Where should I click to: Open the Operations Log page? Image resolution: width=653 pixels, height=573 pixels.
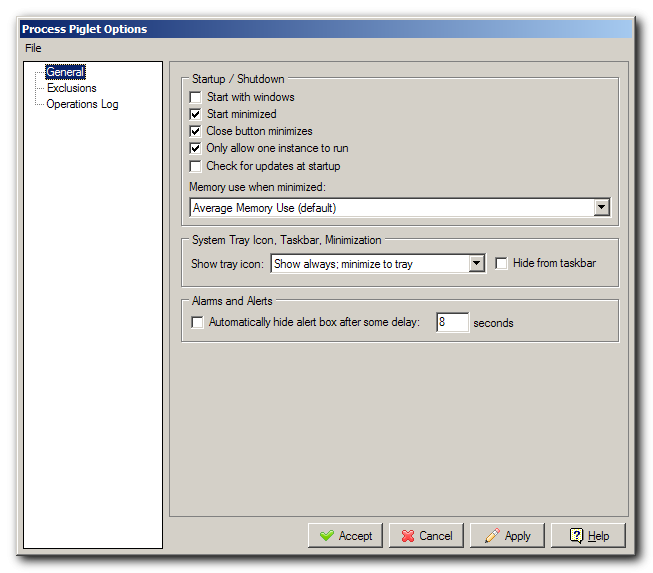click(x=82, y=104)
